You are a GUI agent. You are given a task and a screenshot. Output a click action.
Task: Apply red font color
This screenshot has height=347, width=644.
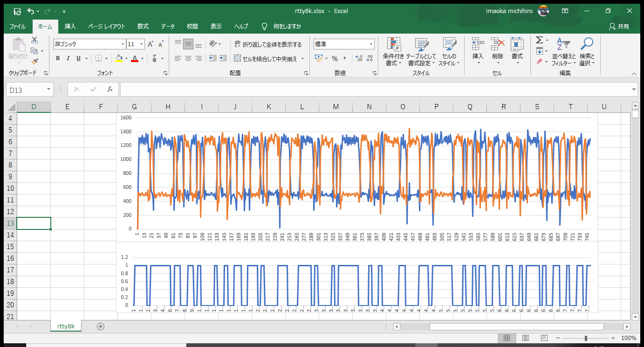[x=135, y=58]
